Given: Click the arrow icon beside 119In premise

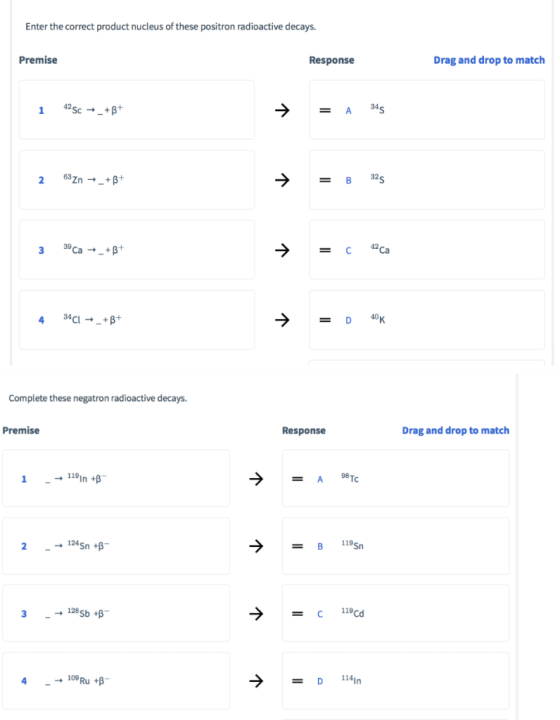Looking at the screenshot, I should [256, 479].
